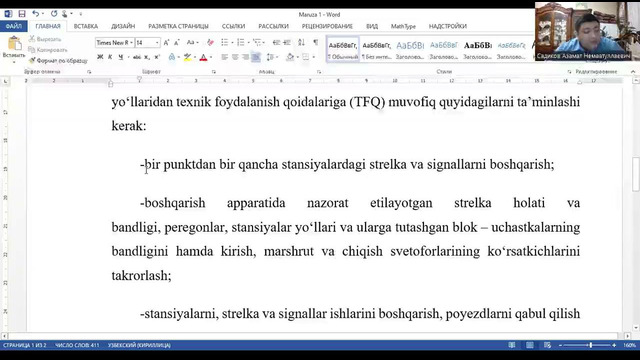
Task: Align text left
Action: 224,57
